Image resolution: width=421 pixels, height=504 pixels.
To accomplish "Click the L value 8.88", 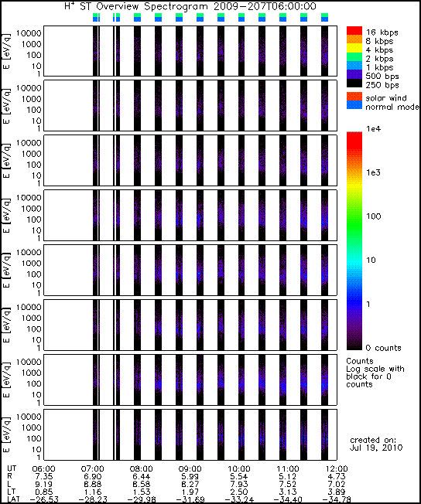I will pyautogui.click(x=93, y=485).
